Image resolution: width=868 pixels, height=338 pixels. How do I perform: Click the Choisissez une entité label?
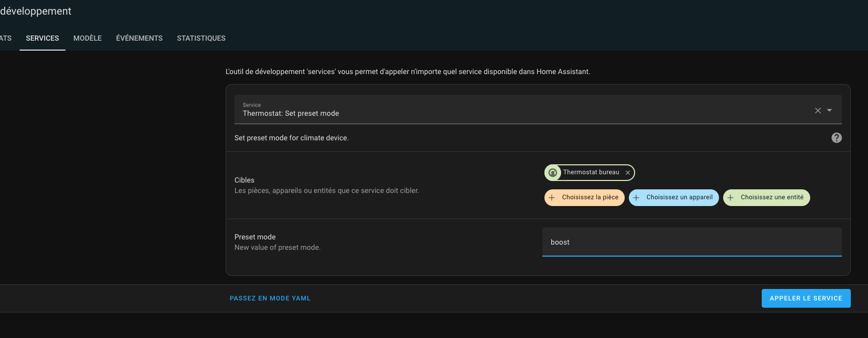[x=772, y=197]
